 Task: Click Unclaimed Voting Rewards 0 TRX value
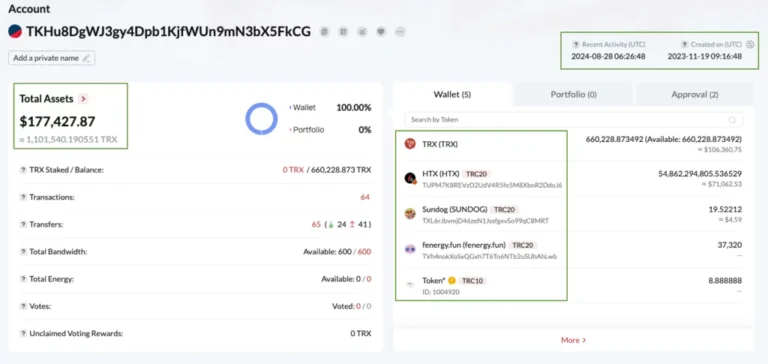point(360,334)
